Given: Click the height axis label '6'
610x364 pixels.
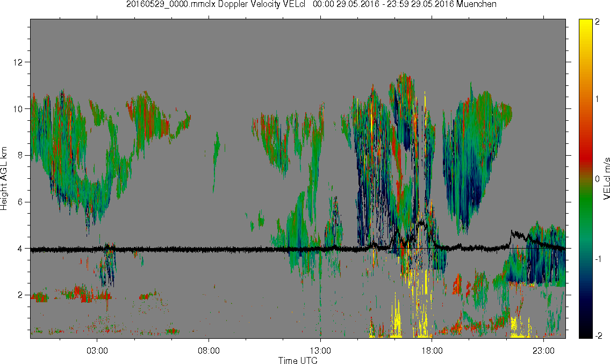Looking at the screenshot, I should point(20,202).
